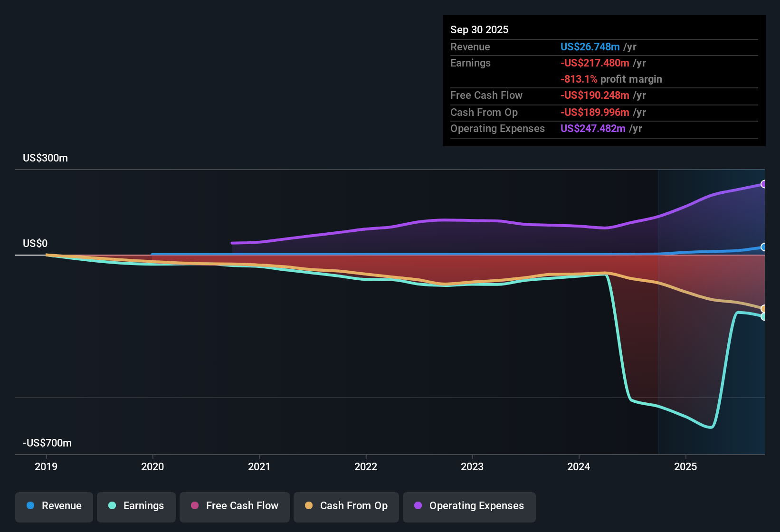Click the US$26.748m Revenue value

click(590, 47)
